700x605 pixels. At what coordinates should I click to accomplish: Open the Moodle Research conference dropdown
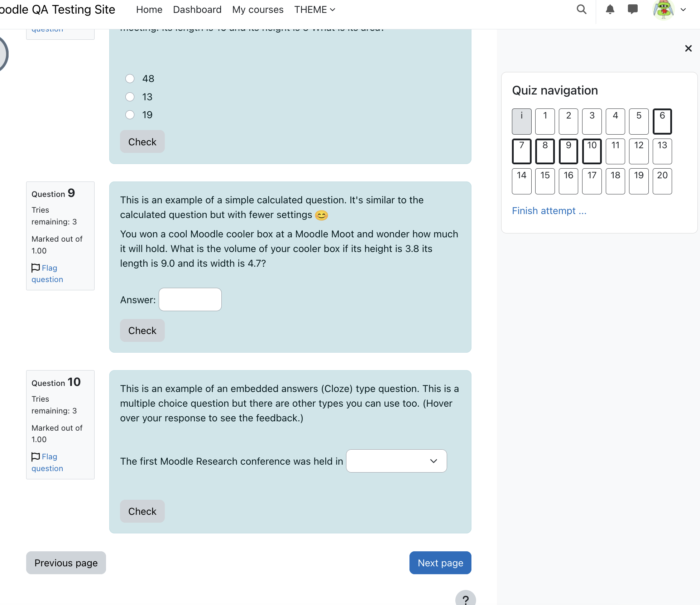(396, 461)
